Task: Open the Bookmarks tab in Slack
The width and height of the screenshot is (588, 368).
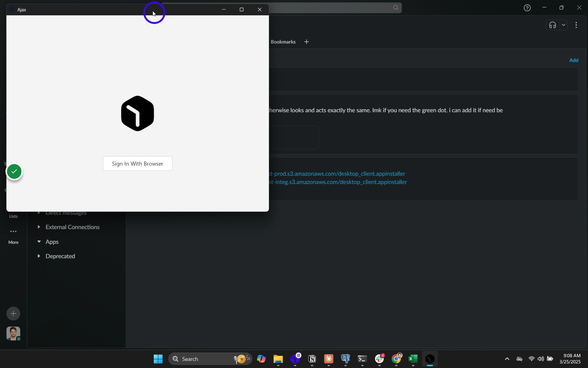Action: (x=283, y=42)
